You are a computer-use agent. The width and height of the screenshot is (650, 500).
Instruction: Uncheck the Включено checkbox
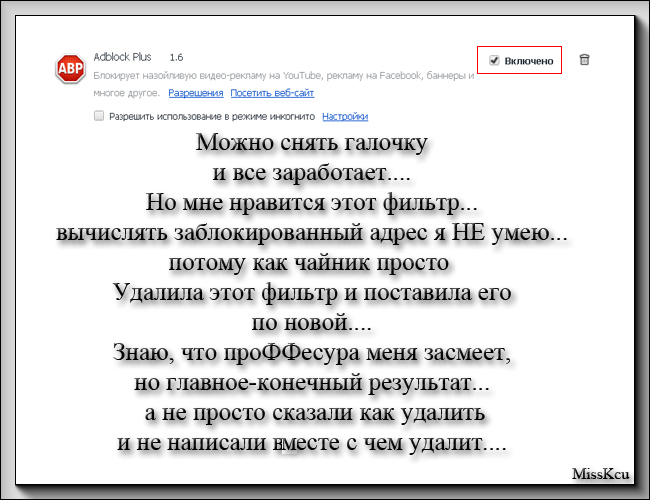[494, 60]
